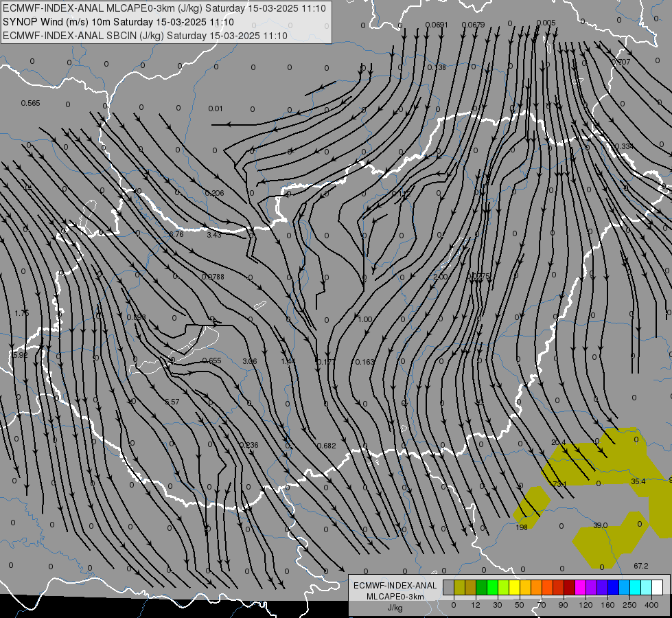
Task: Click the map value 0.01
Action: click(215, 108)
